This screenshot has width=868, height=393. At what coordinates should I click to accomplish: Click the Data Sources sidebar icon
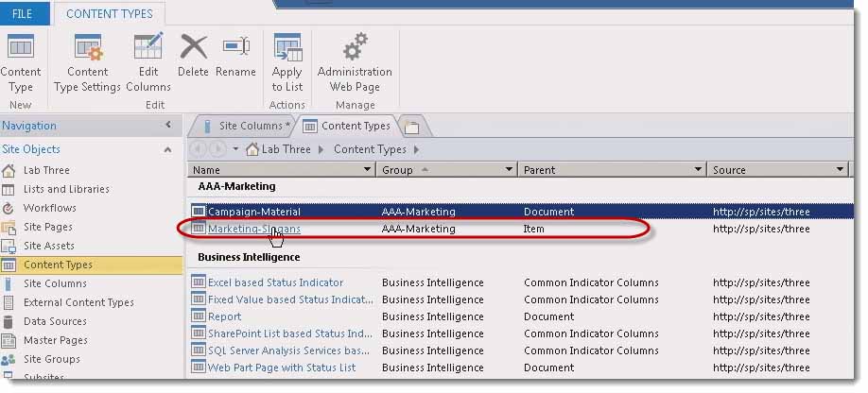[9, 321]
